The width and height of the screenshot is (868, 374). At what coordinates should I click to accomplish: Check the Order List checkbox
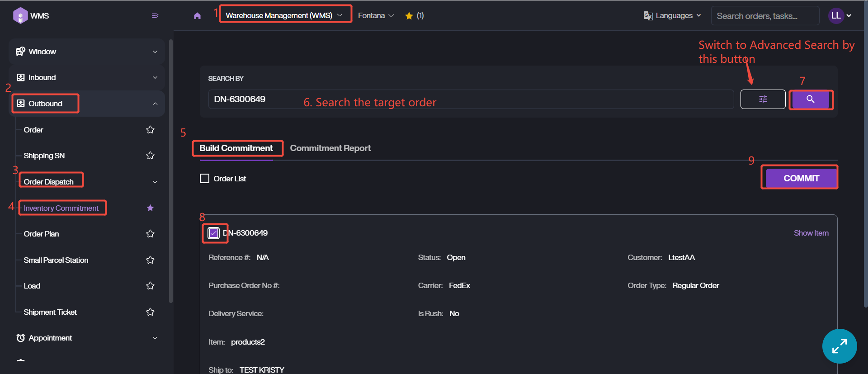click(x=205, y=179)
